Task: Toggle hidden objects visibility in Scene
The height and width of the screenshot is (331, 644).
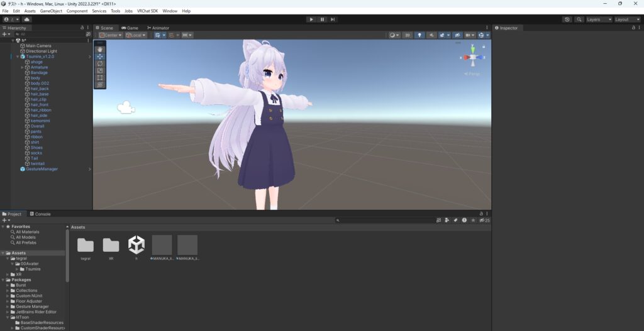Action: click(x=458, y=35)
